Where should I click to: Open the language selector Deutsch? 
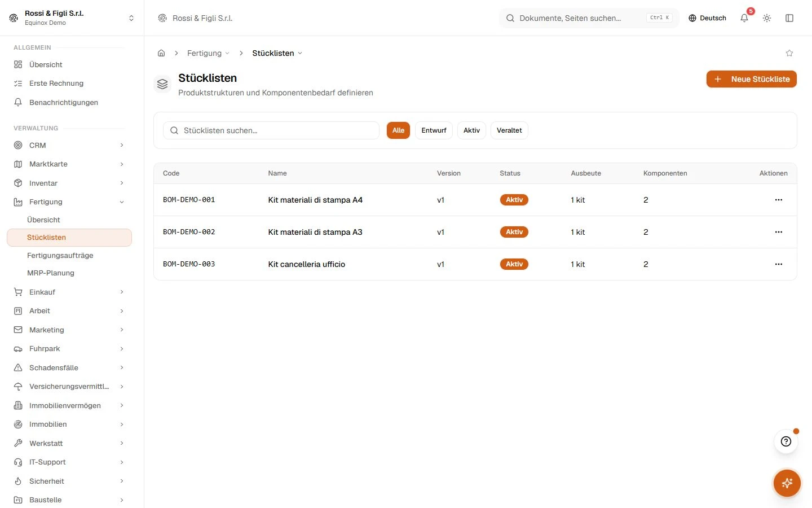pos(707,18)
